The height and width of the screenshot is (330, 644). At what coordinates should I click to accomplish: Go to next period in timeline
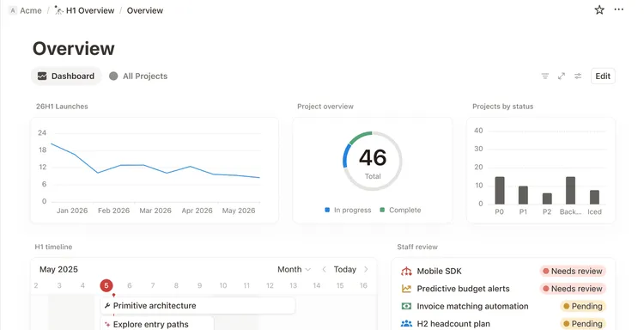click(366, 270)
